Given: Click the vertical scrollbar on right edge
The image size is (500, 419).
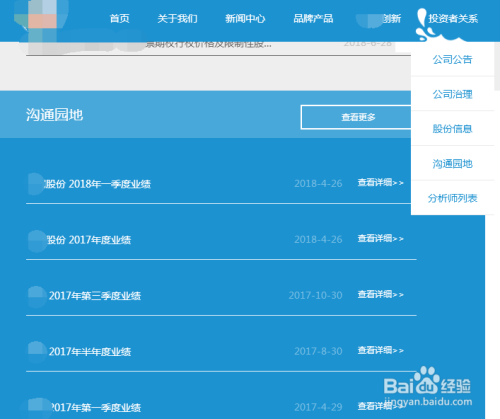Looking at the screenshot, I should click(497, 67).
